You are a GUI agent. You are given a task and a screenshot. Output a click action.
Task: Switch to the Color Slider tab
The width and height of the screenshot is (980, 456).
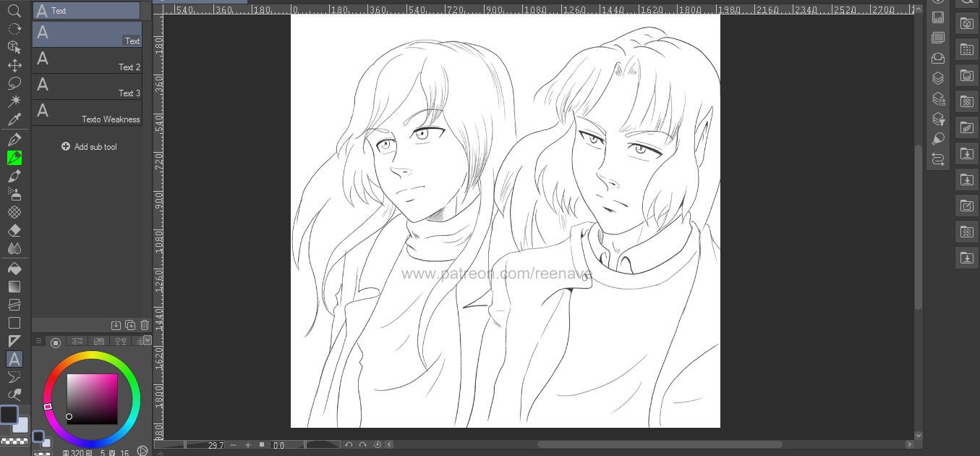pyautogui.click(x=77, y=342)
